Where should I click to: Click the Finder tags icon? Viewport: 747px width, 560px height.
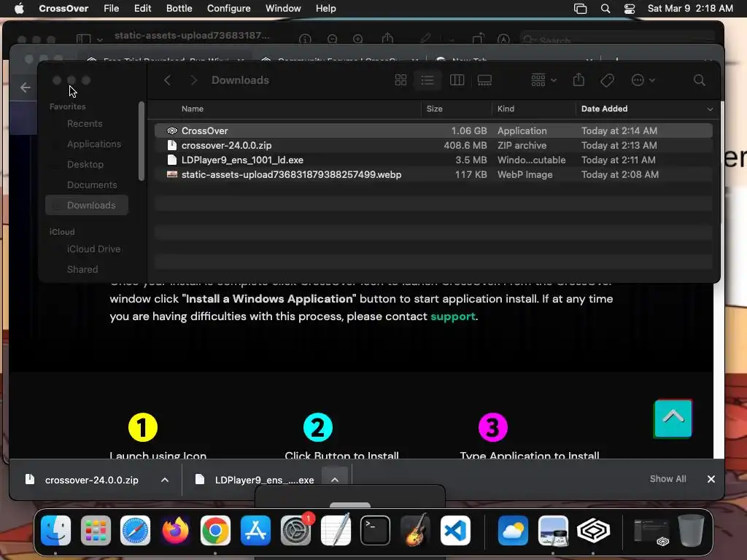[x=607, y=80]
